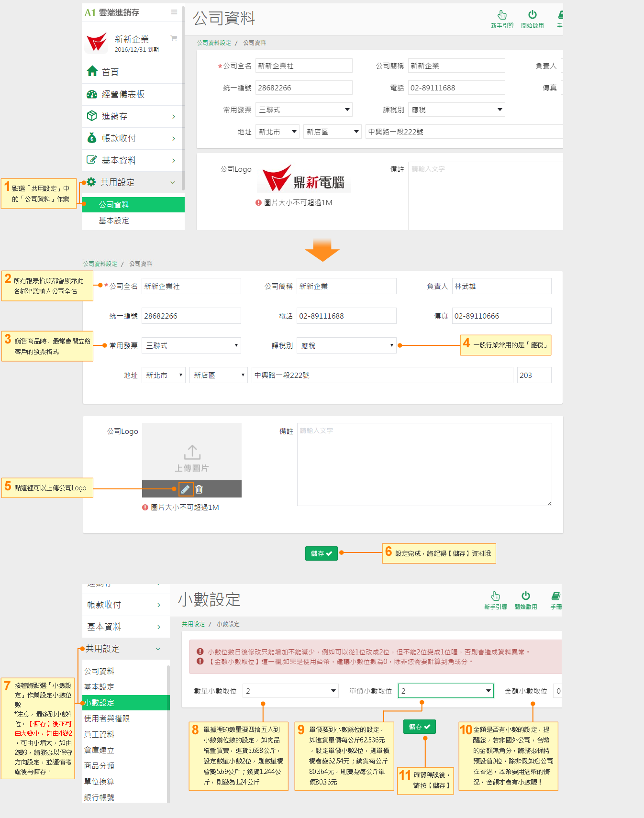Click the 首頁 home icon in sidebar
644x818 pixels.
pos(92,72)
